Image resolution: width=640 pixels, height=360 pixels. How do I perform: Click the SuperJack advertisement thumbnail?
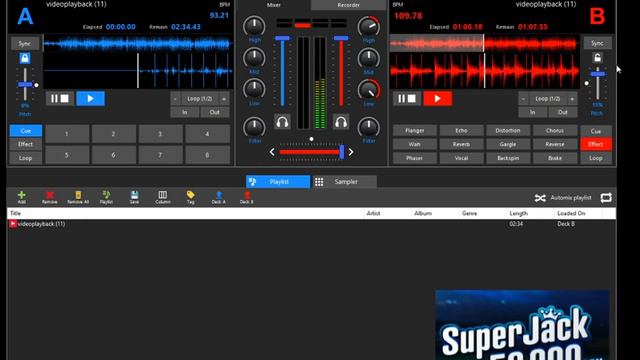[522, 325]
